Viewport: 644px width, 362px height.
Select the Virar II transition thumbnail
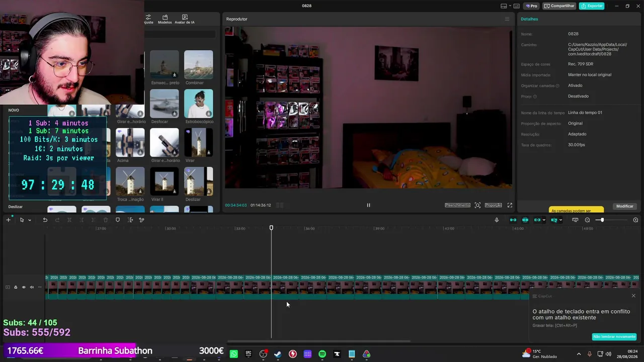(x=164, y=181)
